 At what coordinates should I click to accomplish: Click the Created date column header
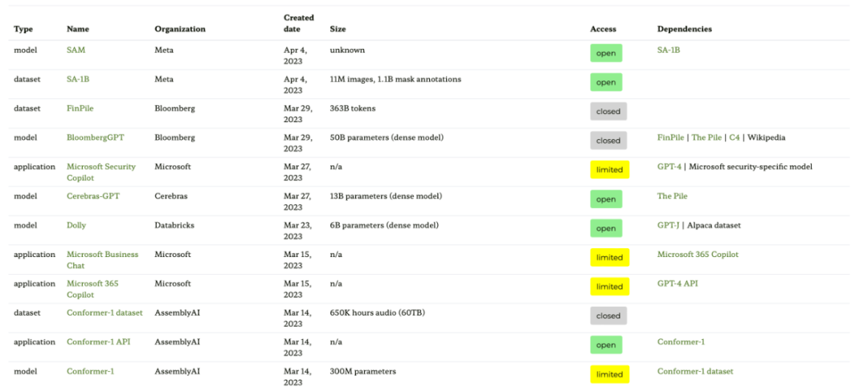[298, 23]
